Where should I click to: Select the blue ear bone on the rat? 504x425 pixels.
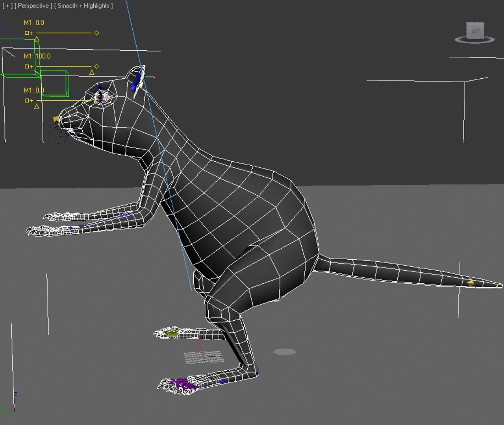[137, 81]
